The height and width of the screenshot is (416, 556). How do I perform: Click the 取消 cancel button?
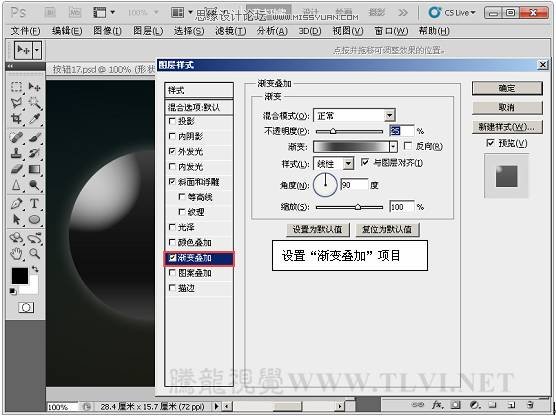507,107
